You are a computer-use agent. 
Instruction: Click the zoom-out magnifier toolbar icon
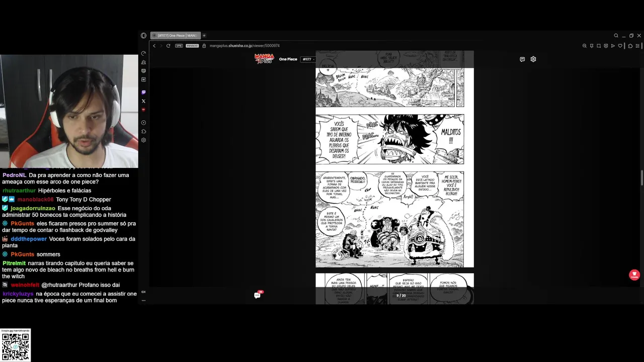click(x=585, y=46)
